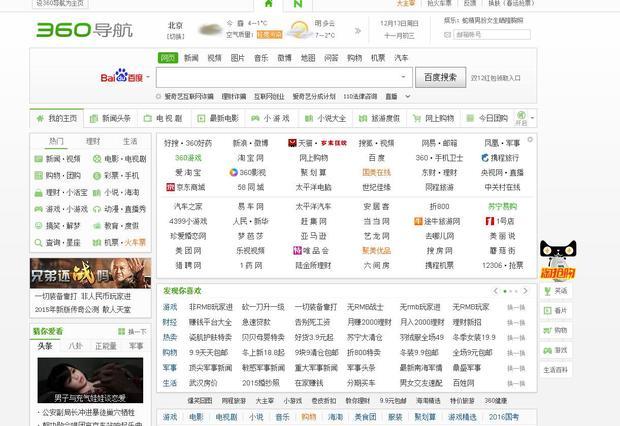Image resolution: width=620 pixels, height=426 pixels.
Task: Open the 男子与充气娃娃谈恋爱 news thumbnail
Action: (91, 380)
